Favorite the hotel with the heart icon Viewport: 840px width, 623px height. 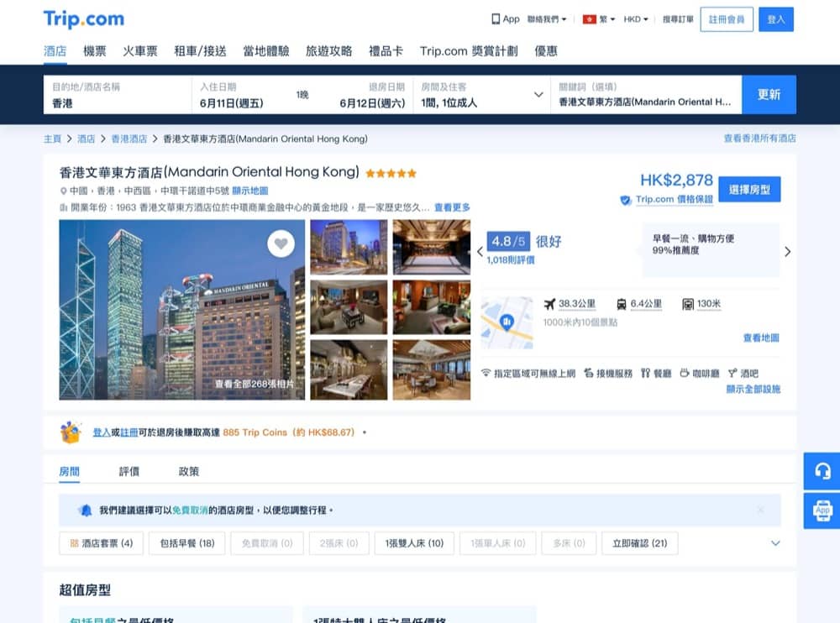point(281,243)
